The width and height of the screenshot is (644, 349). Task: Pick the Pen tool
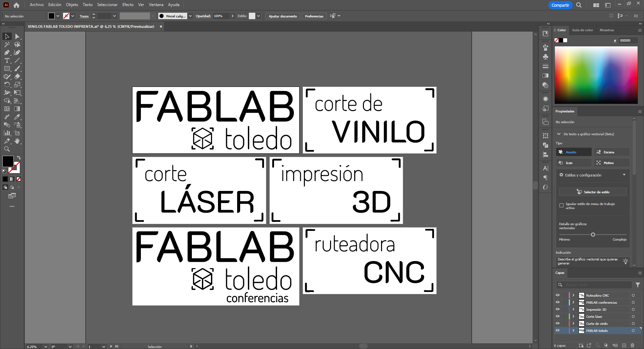[x=7, y=52]
